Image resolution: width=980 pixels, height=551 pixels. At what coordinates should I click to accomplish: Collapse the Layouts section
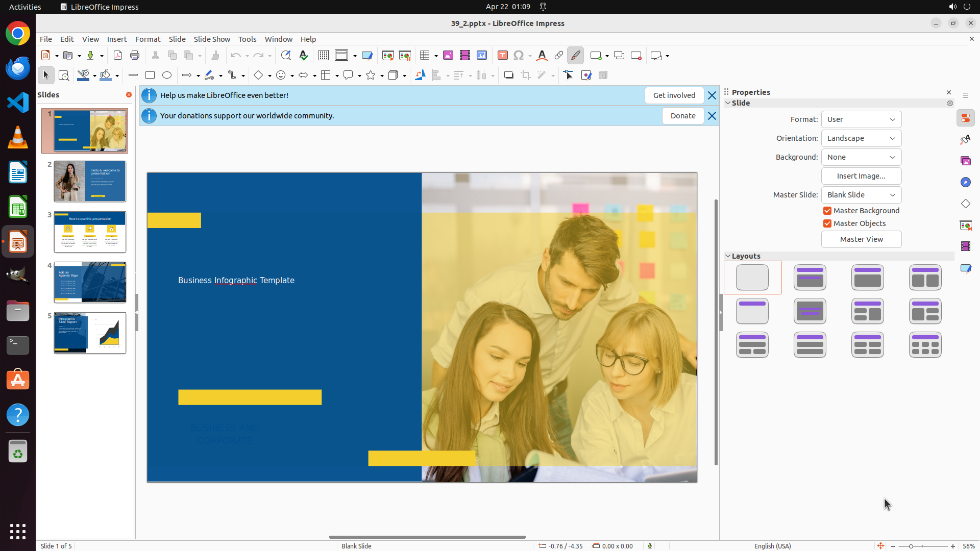tap(728, 256)
